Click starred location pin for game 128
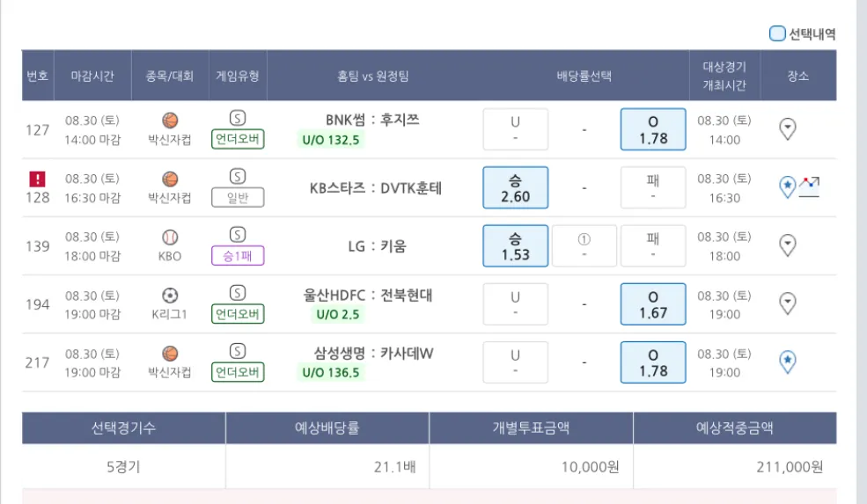 coord(788,186)
